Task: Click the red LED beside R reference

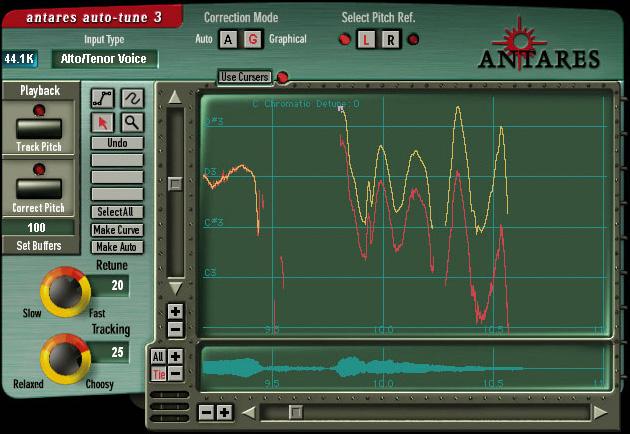Action: [413, 39]
